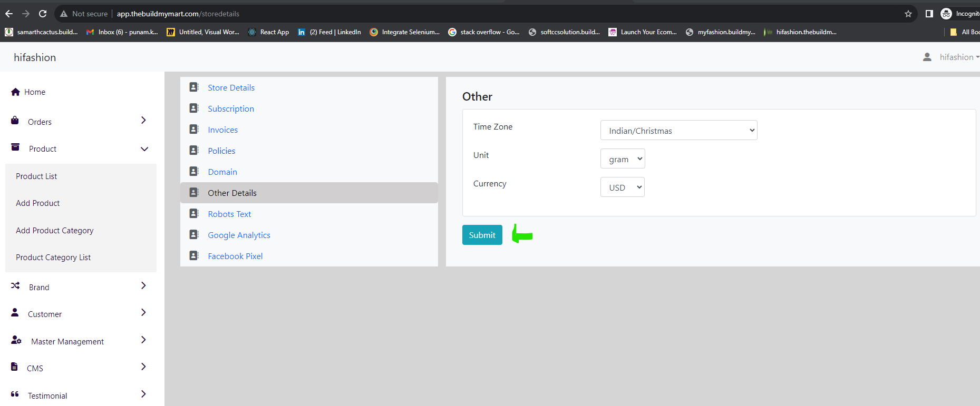
Task: Expand the CMS menu chevron
Action: 143,367
